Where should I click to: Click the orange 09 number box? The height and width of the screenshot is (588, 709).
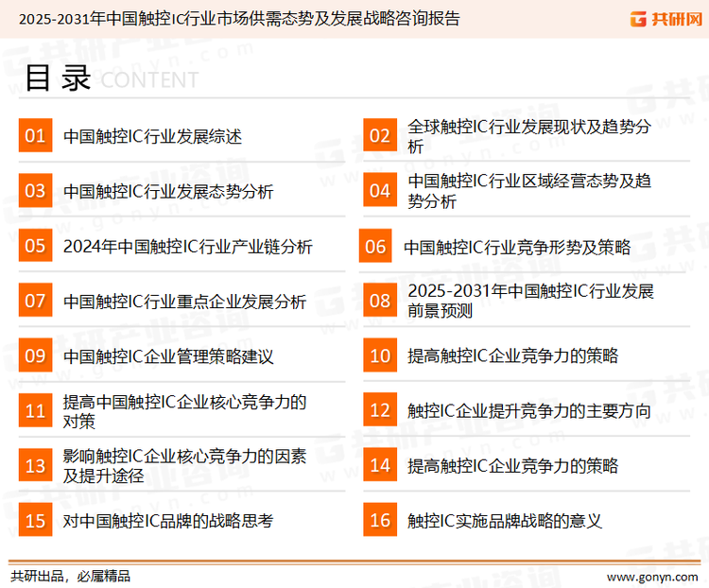[35, 355]
